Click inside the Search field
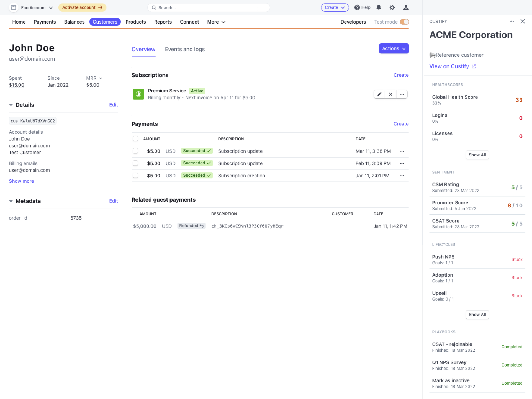This screenshot has width=532, height=399. [x=209, y=7]
